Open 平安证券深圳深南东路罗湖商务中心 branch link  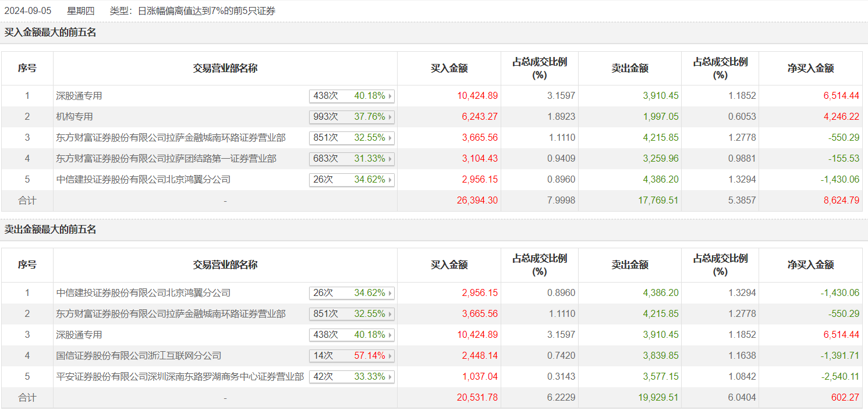click(180, 377)
